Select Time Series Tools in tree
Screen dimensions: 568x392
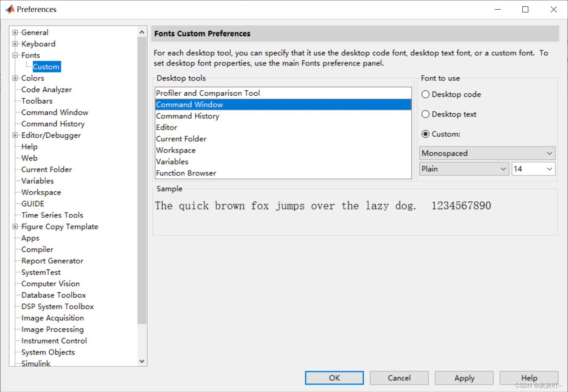(52, 215)
